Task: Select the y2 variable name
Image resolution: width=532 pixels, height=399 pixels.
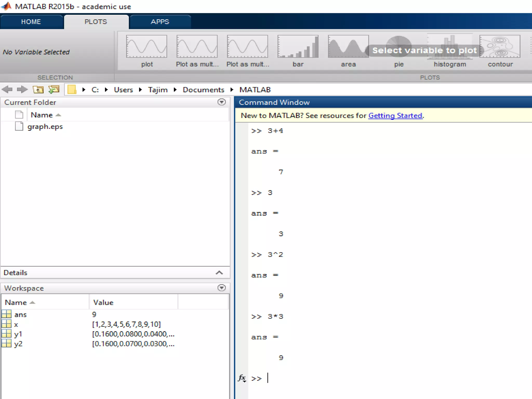Action: (18, 344)
